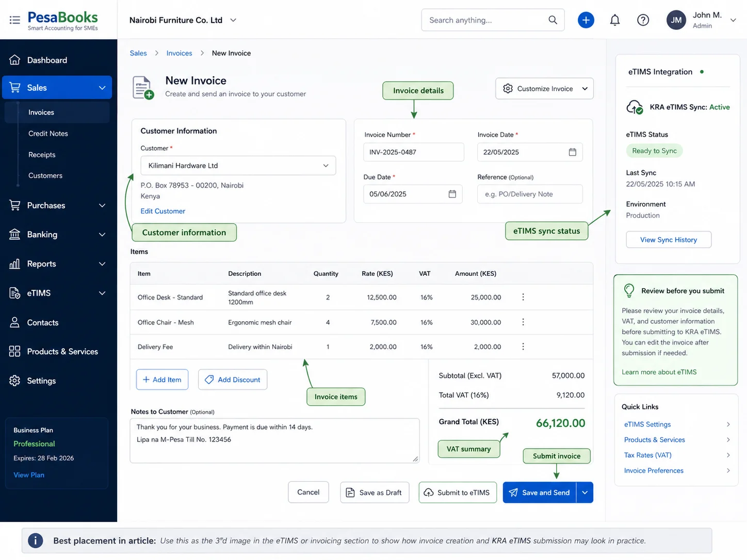The width and height of the screenshot is (747, 560).
Task: Open the Customer dropdown showing Kilimani Hardware Ltd
Action: [238, 166]
